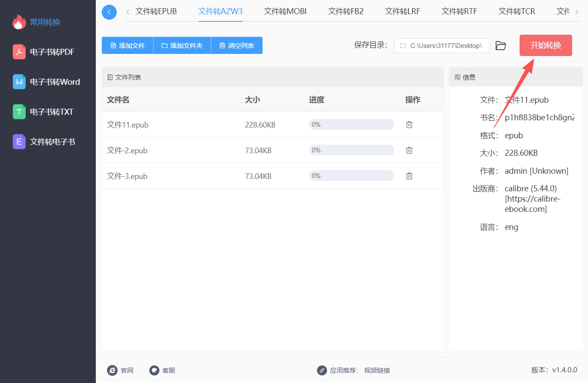Switch to the 文件转MOBI tab

[285, 12]
